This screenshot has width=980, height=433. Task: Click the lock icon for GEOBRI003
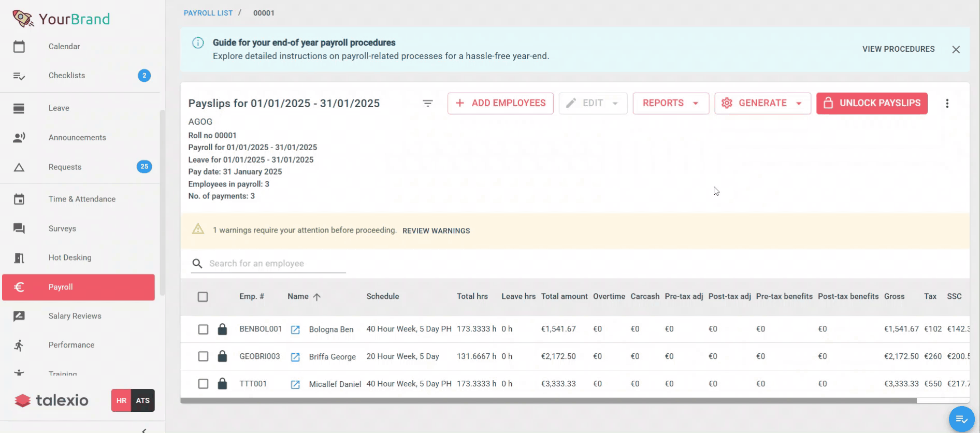pos(222,356)
